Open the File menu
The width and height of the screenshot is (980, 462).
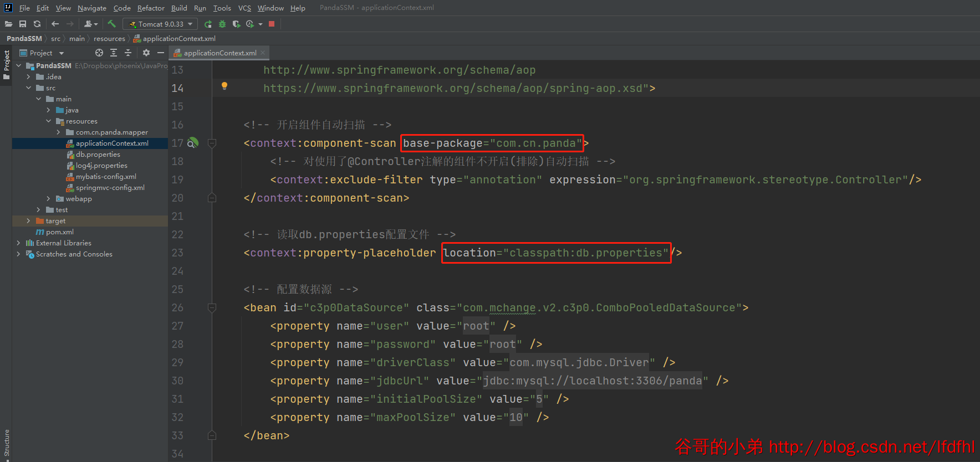[24, 8]
